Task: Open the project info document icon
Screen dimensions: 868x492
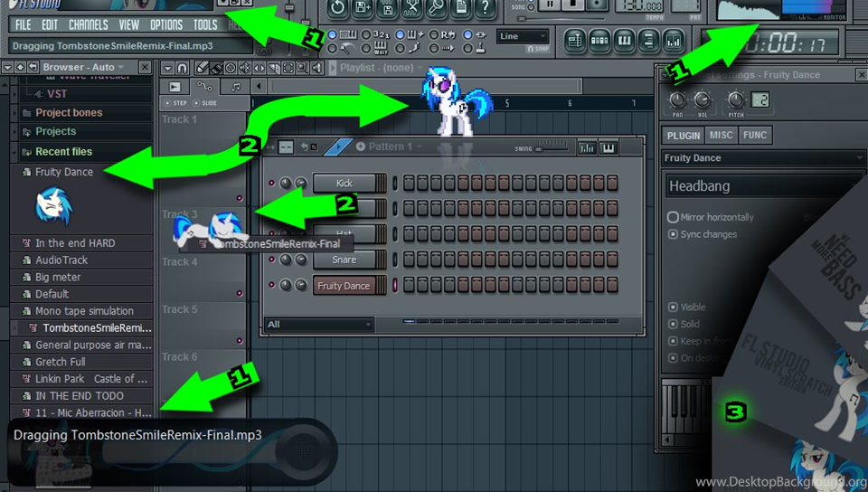Action: coord(460,8)
